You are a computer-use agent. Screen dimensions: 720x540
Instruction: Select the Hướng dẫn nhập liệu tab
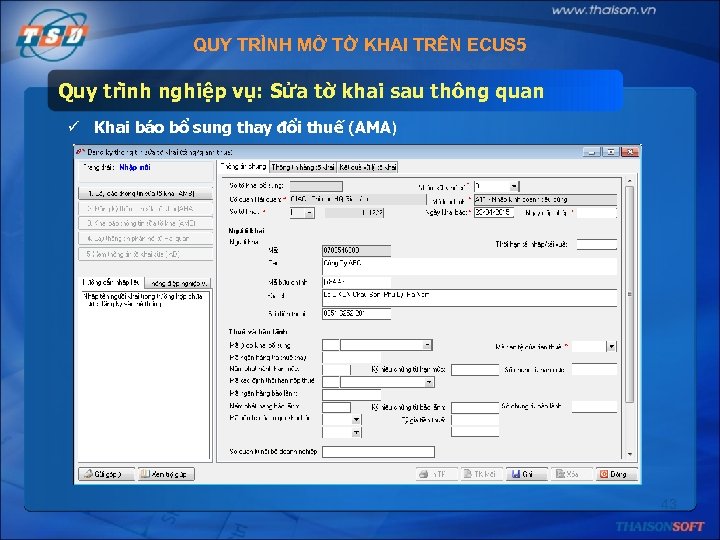[x=111, y=282]
